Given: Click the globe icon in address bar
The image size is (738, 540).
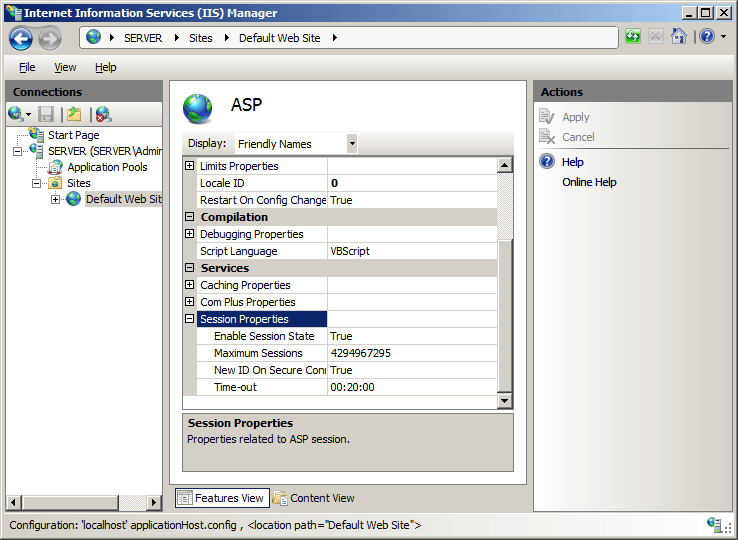Looking at the screenshot, I should pos(94,37).
